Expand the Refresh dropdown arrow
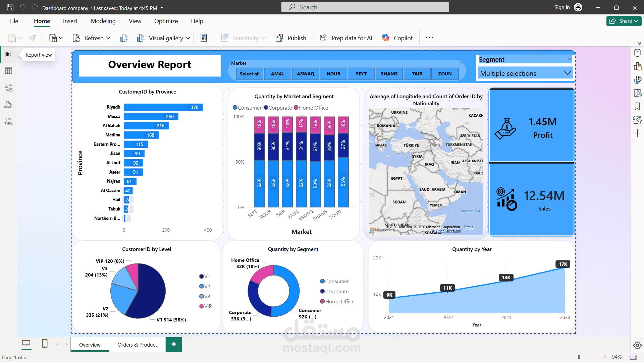The width and height of the screenshot is (644, 362). tap(108, 38)
